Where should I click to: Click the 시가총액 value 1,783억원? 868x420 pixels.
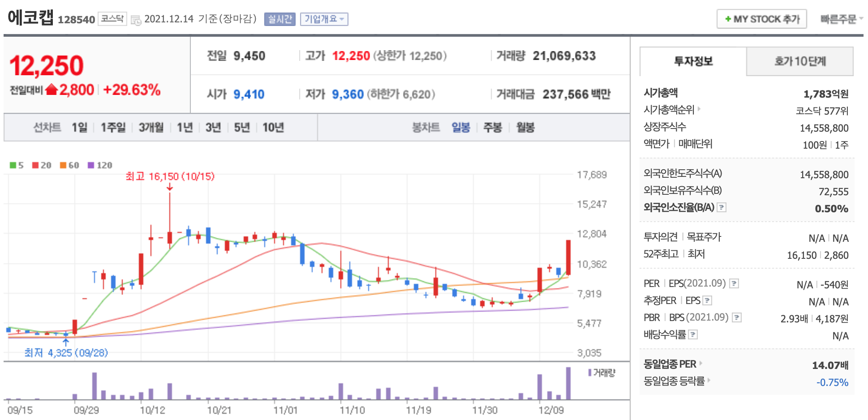[826, 94]
